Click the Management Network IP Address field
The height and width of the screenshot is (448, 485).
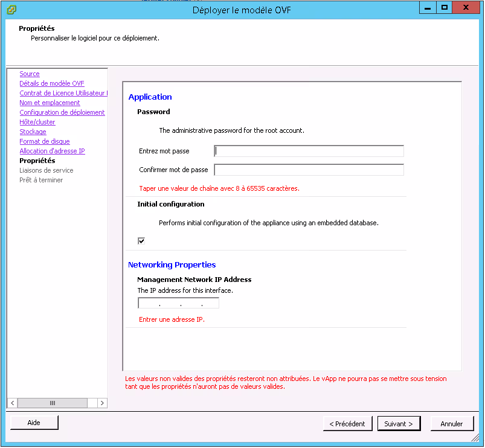178,303
